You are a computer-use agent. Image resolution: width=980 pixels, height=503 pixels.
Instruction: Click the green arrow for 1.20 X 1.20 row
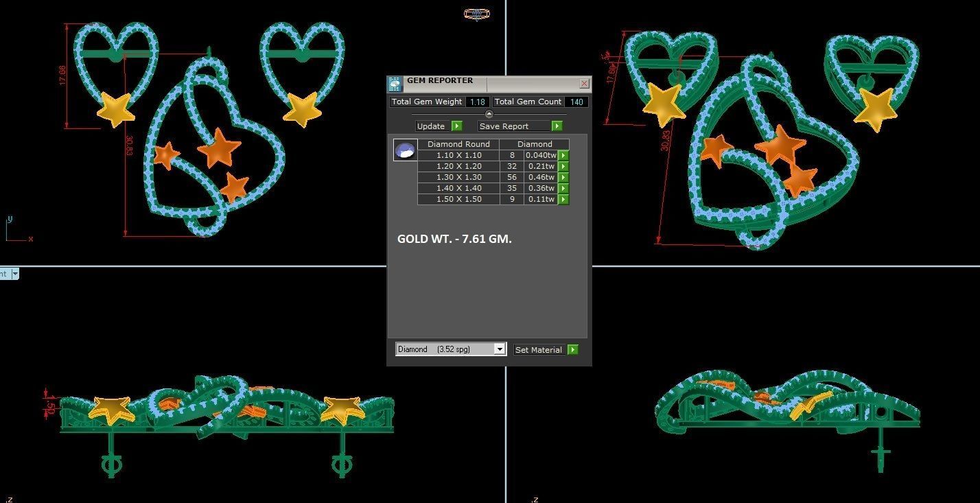coord(563,167)
